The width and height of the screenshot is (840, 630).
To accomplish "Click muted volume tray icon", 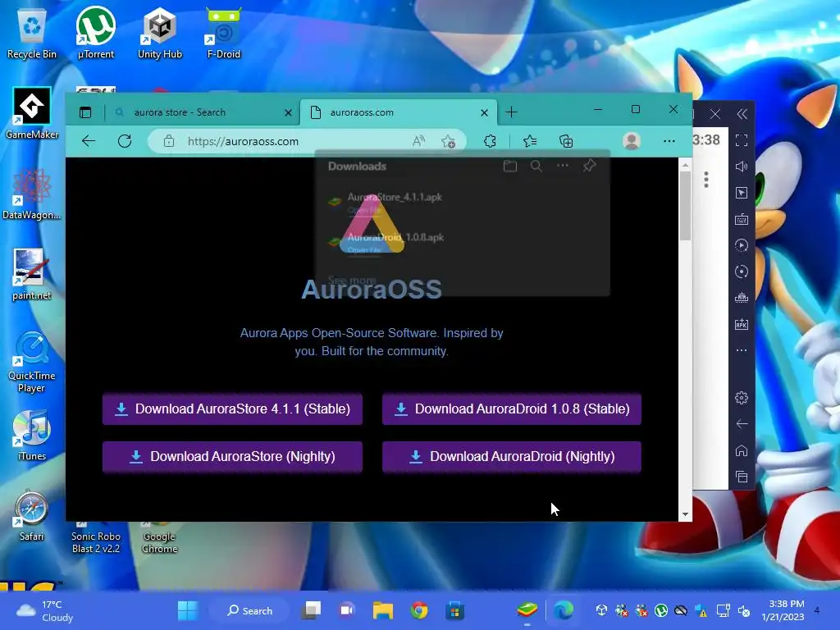I will click(x=744, y=610).
